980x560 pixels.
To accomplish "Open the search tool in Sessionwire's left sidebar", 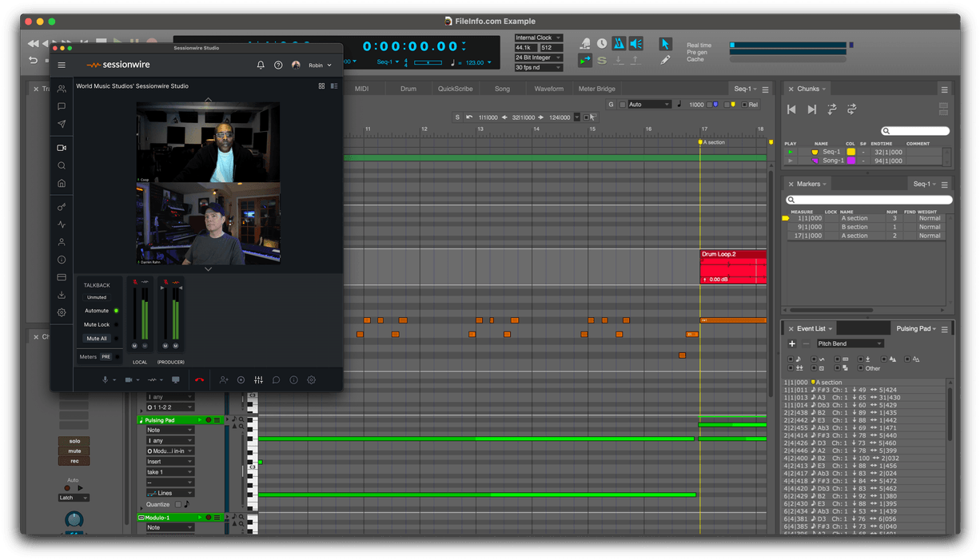I will click(x=61, y=165).
